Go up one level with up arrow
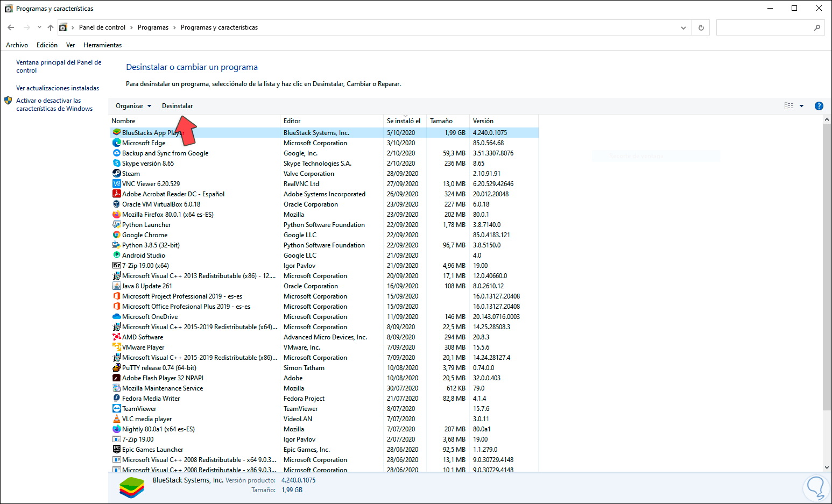This screenshot has width=832, height=504. tap(51, 27)
